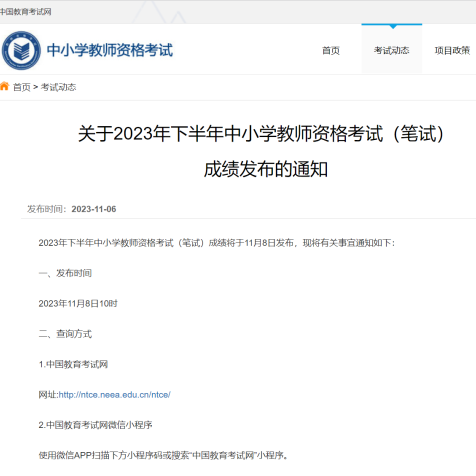476x476 pixels.
Task: Click the 2.中国教育考试网微信小程序 item
Action: point(95,425)
